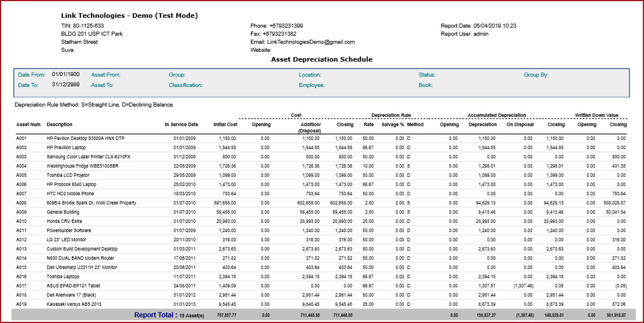Click the Report User: admin text

tap(464, 34)
